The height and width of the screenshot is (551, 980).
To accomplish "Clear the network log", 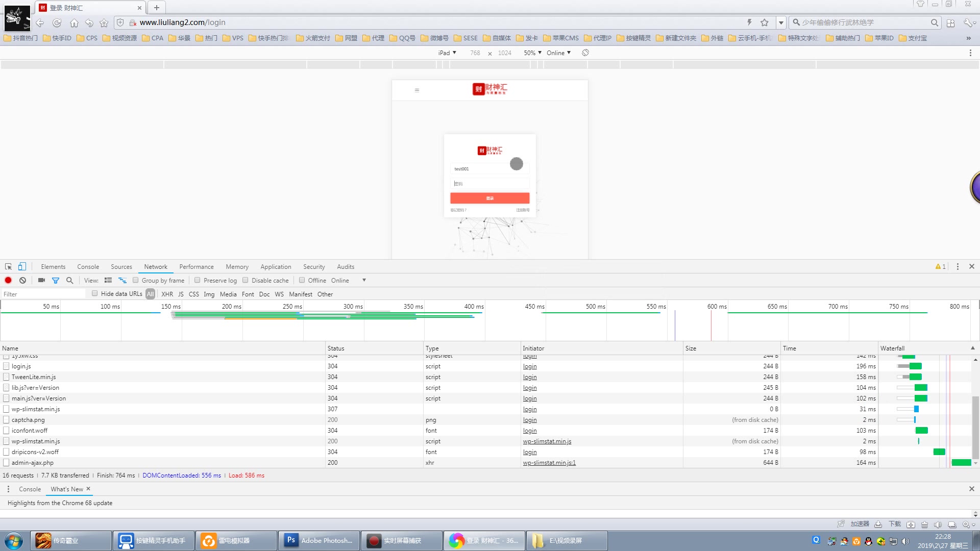I will coord(22,280).
